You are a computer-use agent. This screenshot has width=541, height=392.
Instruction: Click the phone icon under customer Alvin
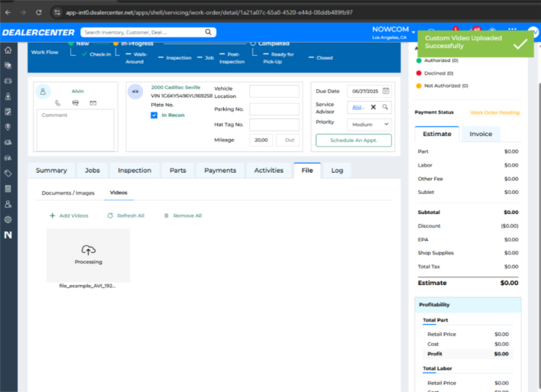57,103
